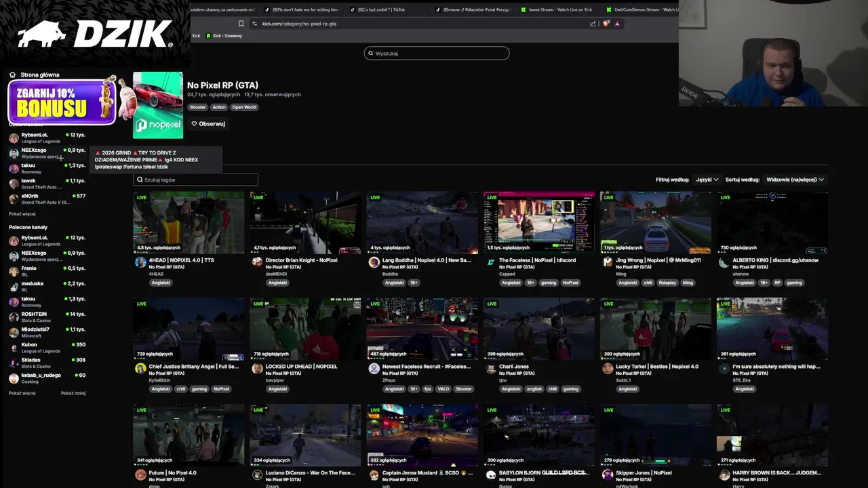Open Newest Faceless Recruit stream thumbnail
The image size is (868, 488).
[422, 329]
